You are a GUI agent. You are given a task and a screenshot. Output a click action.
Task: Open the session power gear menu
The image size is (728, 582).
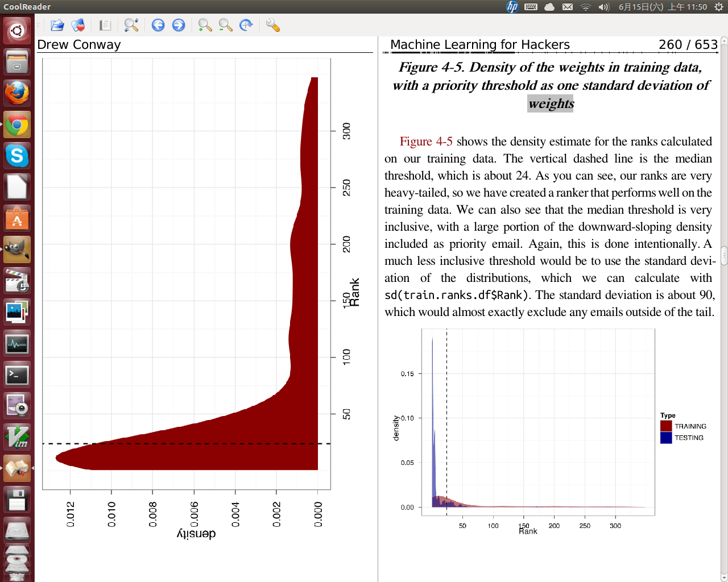click(718, 7)
